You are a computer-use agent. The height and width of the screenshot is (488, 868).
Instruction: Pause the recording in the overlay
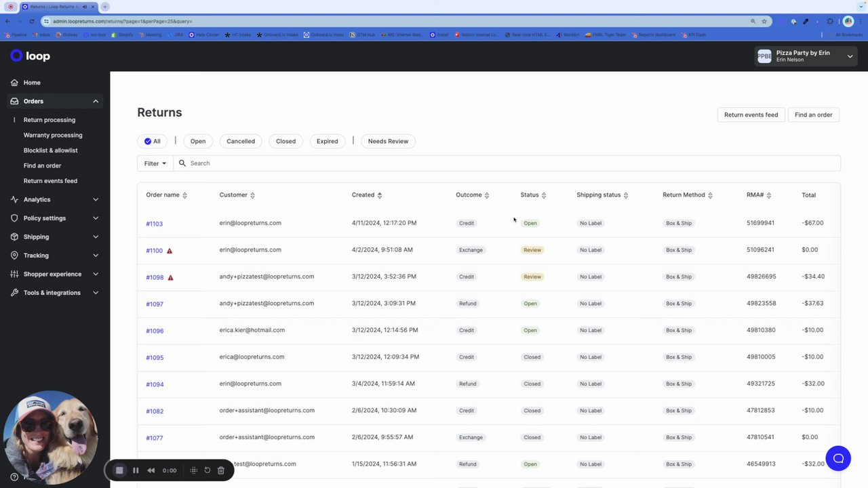(x=136, y=470)
